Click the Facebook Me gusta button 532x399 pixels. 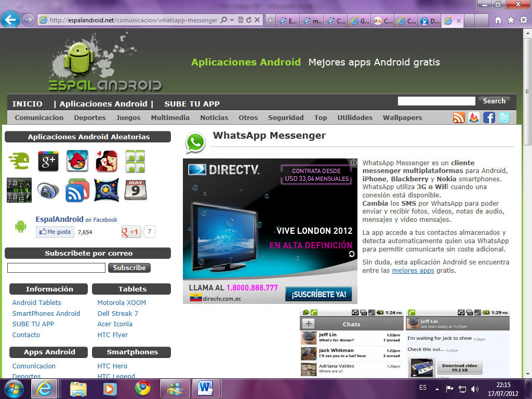[x=55, y=232]
